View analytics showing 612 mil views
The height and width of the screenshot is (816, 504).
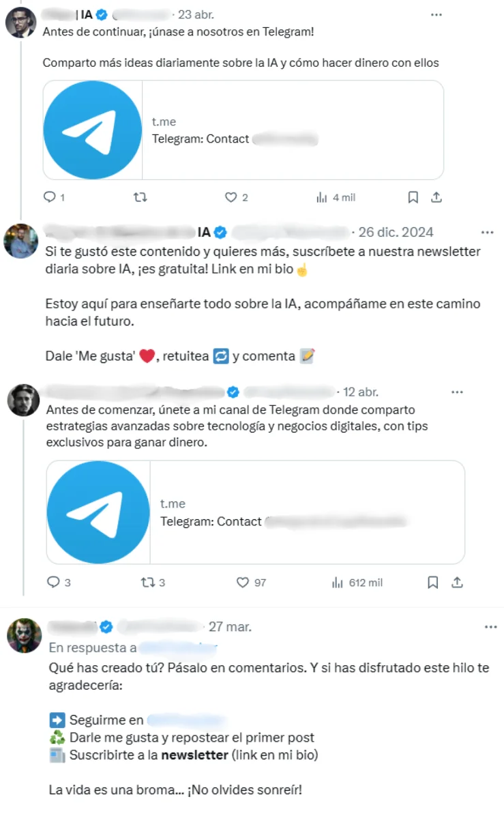click(357, 583)
